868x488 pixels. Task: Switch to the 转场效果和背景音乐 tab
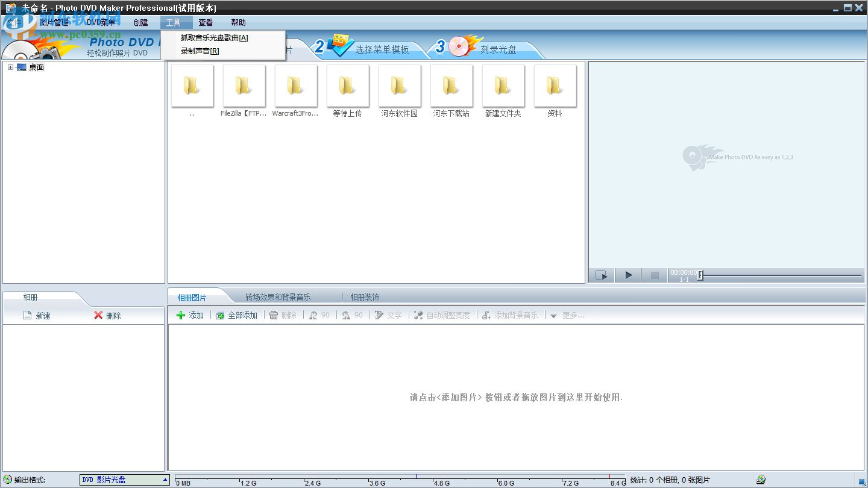click(x=278, y=296)
